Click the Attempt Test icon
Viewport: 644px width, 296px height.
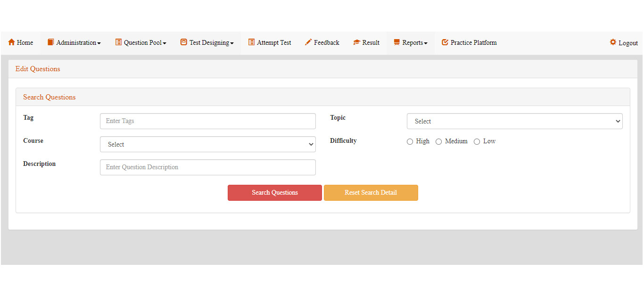click(x=252, y=42)
